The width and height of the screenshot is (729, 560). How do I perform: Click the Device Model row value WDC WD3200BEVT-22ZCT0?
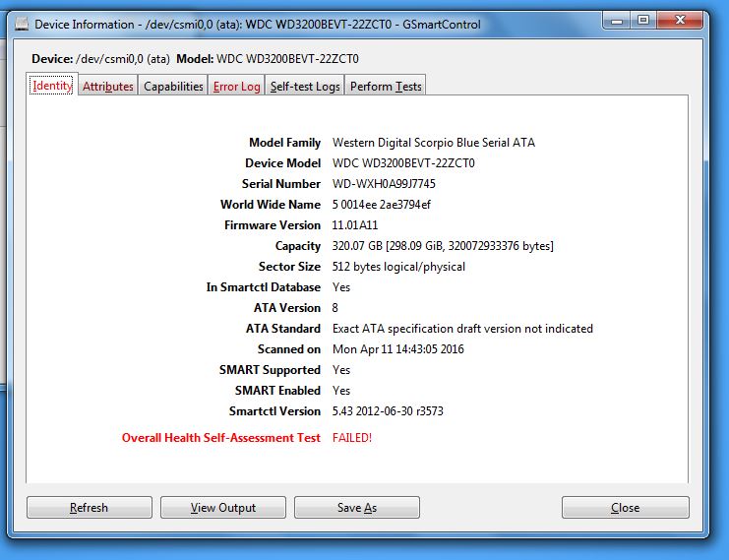(403, 163)
